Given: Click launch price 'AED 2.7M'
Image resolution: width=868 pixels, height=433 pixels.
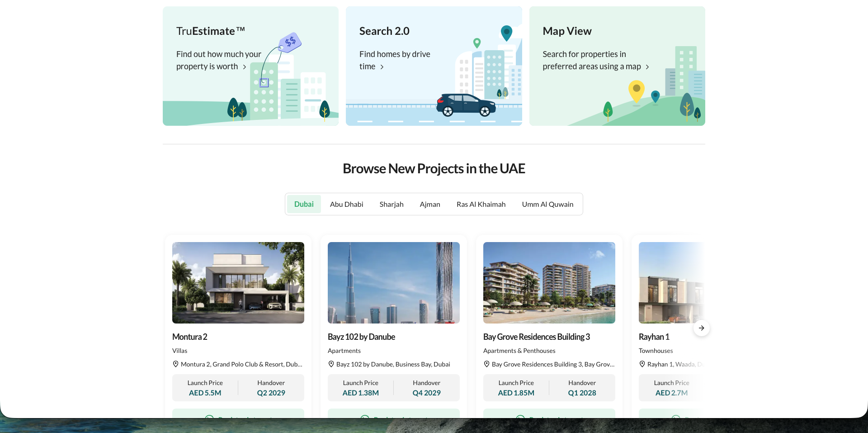Looking at the screenshot, I should pos(672,393).
